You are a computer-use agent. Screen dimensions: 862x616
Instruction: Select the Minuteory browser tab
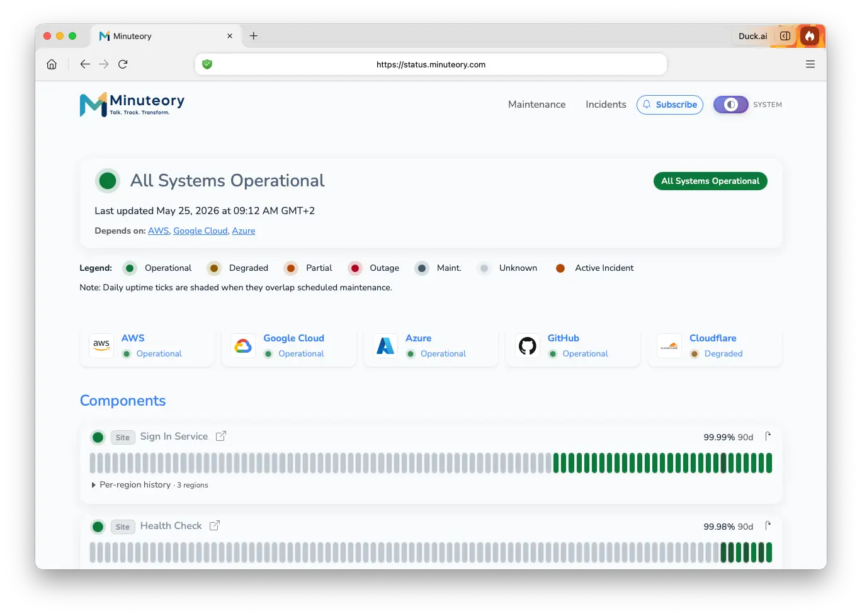(x=166, y=36)
